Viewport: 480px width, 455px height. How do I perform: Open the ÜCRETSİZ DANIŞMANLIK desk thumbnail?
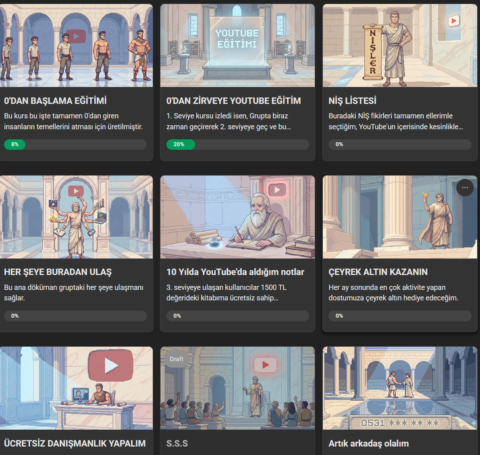76,388
